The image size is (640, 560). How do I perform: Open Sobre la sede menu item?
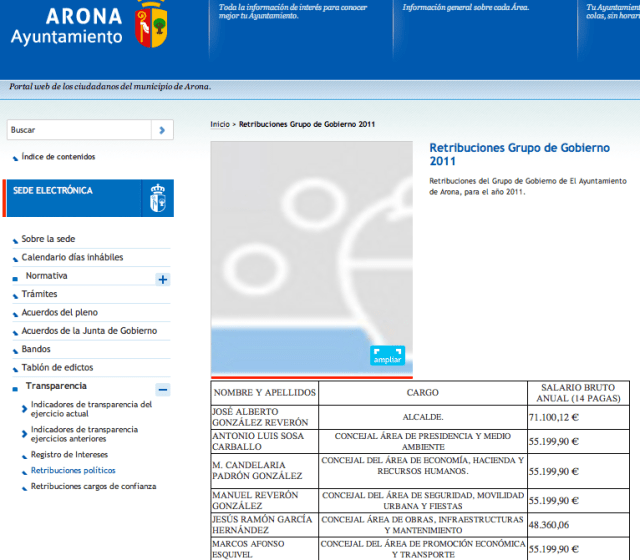48,239
